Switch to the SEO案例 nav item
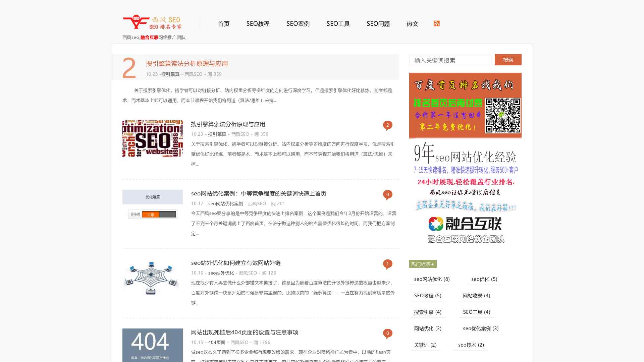Screen dimensions: 644x362 tap(298, 24)
